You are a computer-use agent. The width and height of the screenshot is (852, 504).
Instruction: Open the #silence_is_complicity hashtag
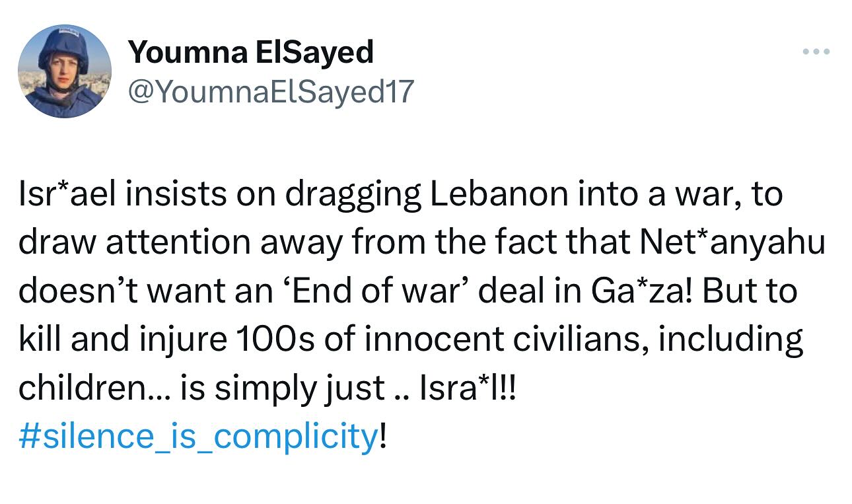(x=197, y=437)
